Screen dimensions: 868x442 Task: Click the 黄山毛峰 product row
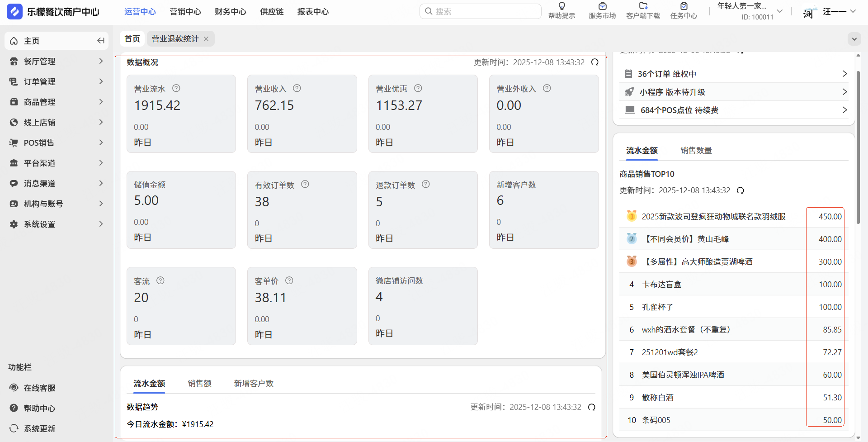tap(734, 239)
